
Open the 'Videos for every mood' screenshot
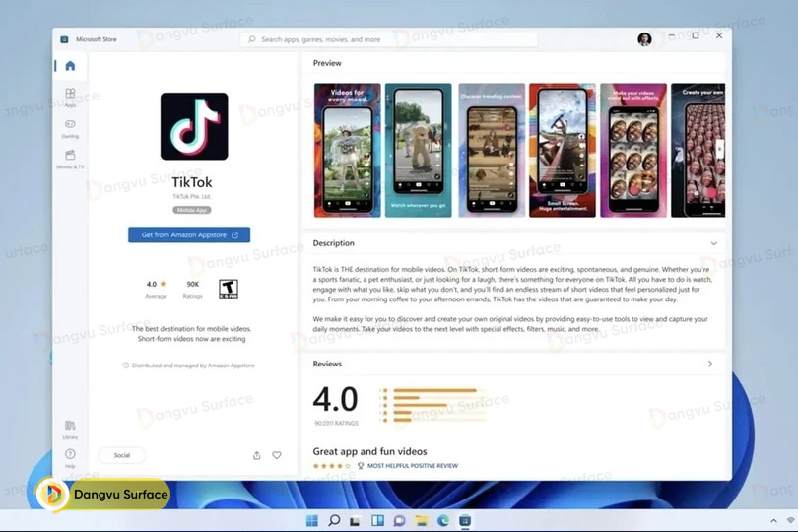[x=347, y=150]
